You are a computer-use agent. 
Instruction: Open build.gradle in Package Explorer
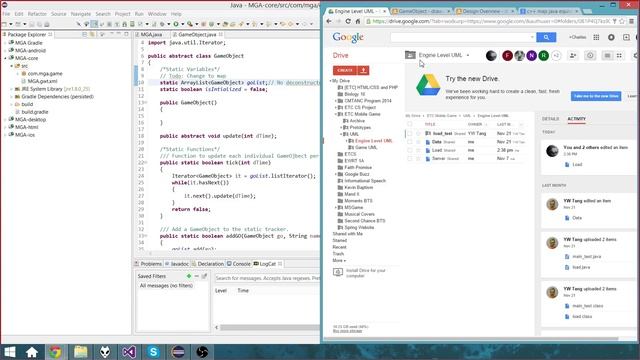tap(35, 112)
